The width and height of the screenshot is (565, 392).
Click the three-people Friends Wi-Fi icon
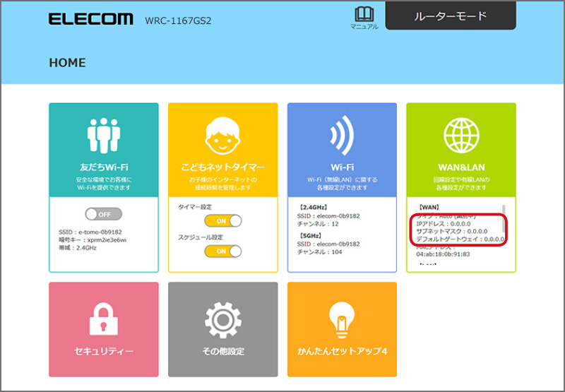[x=104, y=135]
